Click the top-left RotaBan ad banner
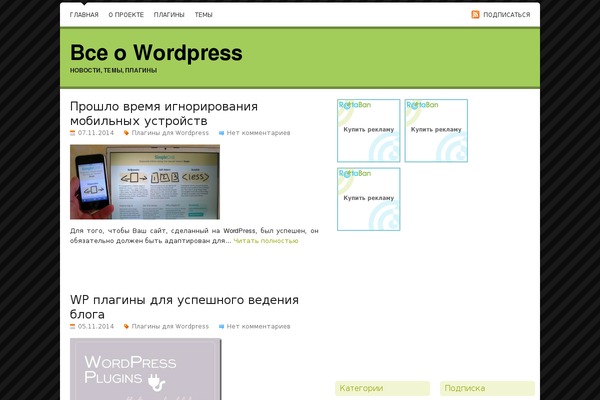Viewport: 600px width, 400px height. click(368, 131)
